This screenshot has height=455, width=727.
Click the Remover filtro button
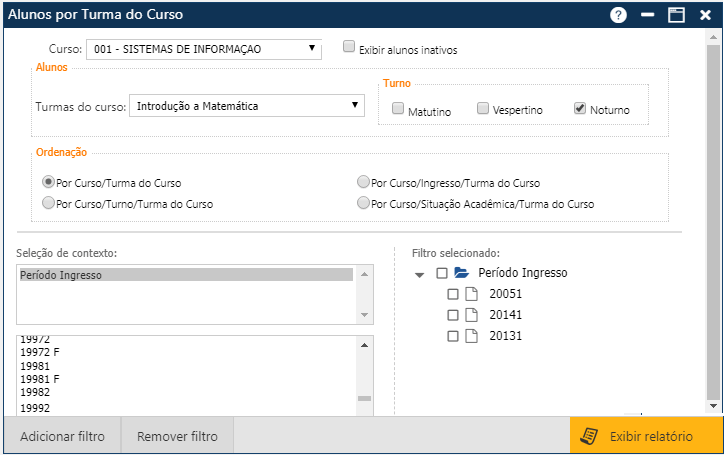pyautogui.click(x=177, y=436)
